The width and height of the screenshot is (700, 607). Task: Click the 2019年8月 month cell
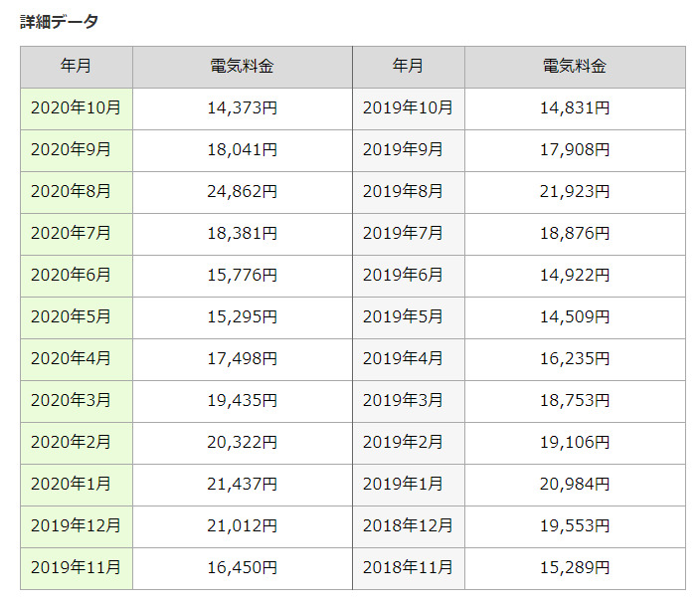404,192
